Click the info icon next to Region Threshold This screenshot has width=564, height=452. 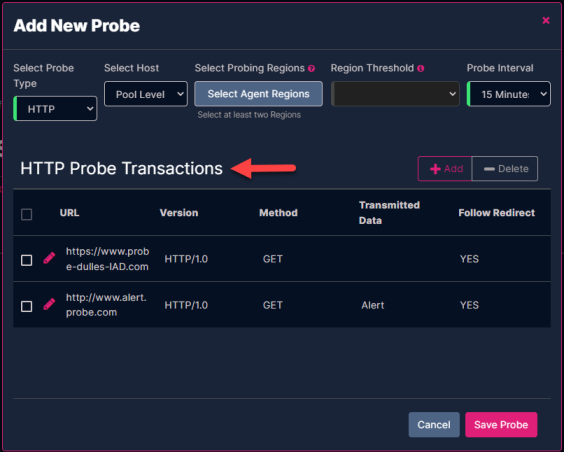(420, 68)
